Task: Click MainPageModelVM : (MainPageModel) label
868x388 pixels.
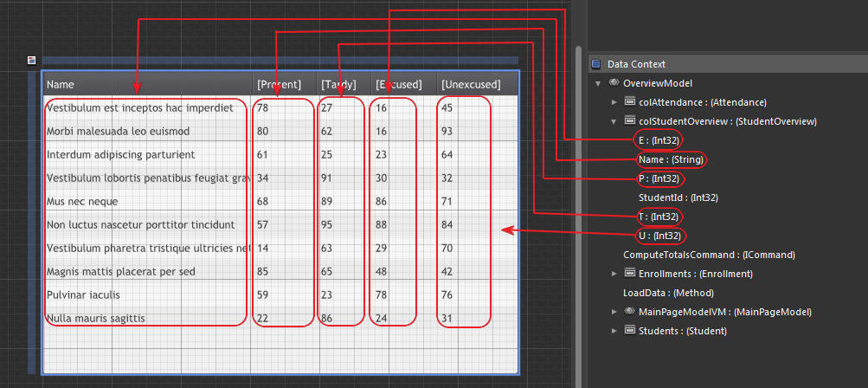Action: pyautogui.click(x=725, y=312)
